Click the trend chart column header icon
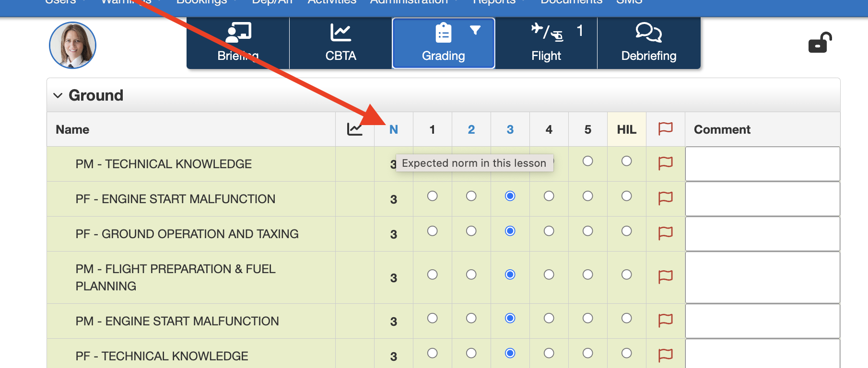The image size is (868, 368). tap(354, 129)
